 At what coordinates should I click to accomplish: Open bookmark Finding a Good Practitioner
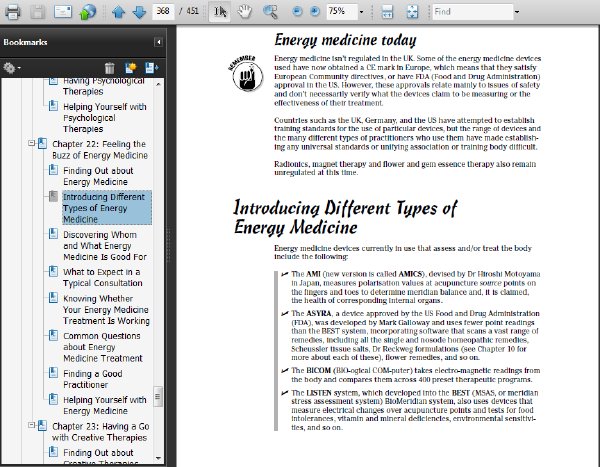93,379
